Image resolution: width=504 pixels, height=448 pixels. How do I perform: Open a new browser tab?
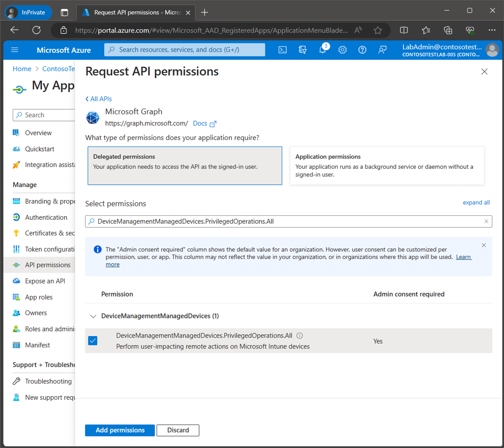204,12
